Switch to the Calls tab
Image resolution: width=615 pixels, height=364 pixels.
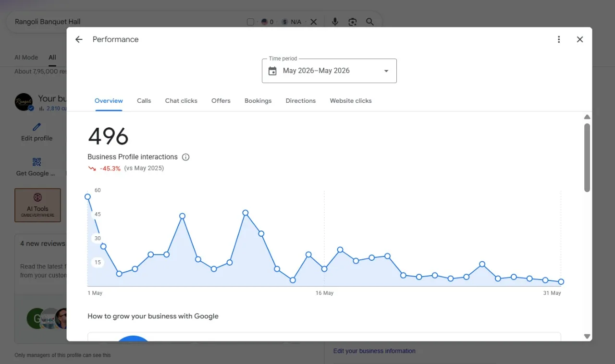coord(144,101)
